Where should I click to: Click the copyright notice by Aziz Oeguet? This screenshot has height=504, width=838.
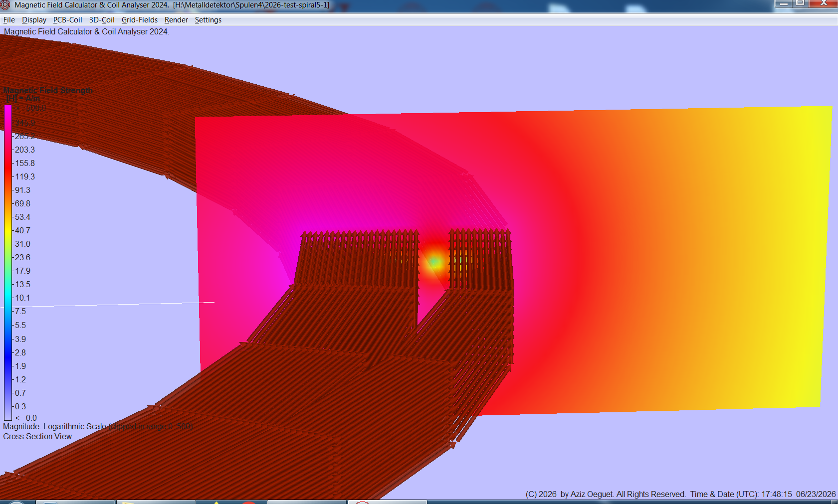pyautogui.click(x=606, y=494)
